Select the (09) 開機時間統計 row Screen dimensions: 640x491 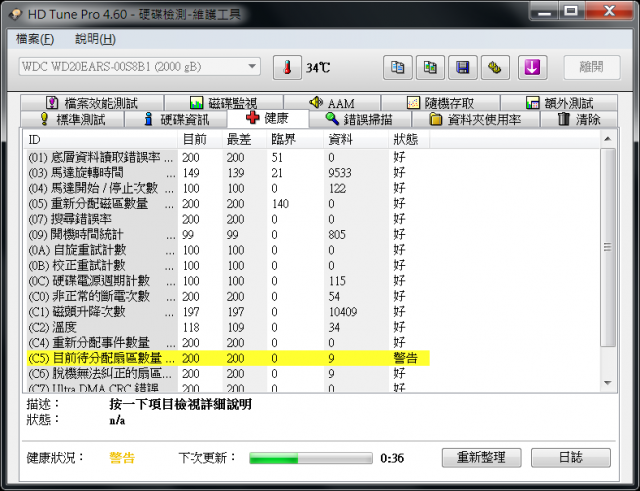228,235
